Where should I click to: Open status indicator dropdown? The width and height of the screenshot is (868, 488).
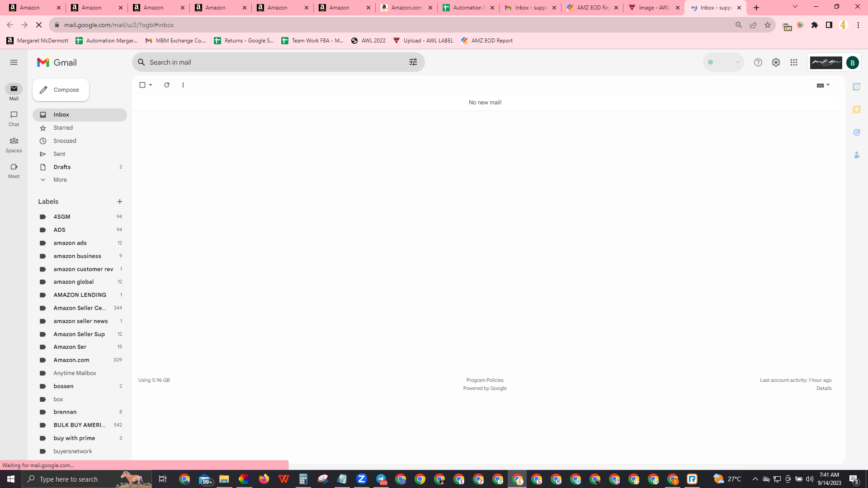(723, 62)
